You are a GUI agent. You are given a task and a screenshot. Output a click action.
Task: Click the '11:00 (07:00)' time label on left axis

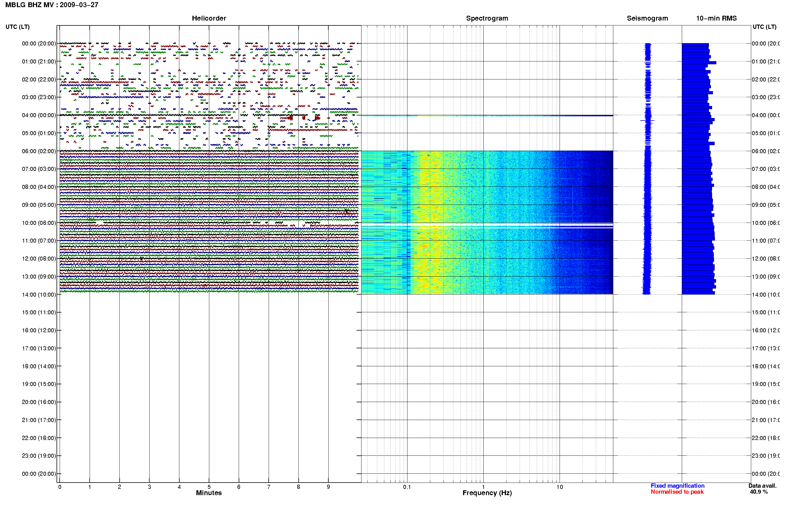(39, 241)
